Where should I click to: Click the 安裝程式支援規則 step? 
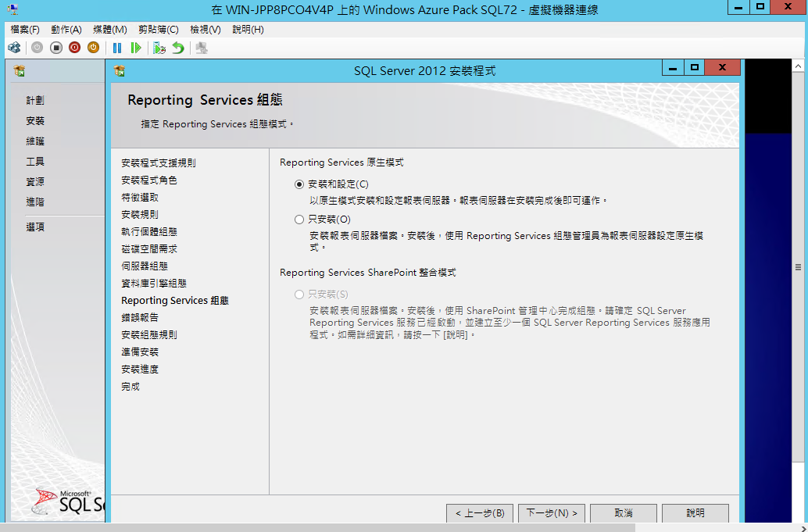point(159,163)
